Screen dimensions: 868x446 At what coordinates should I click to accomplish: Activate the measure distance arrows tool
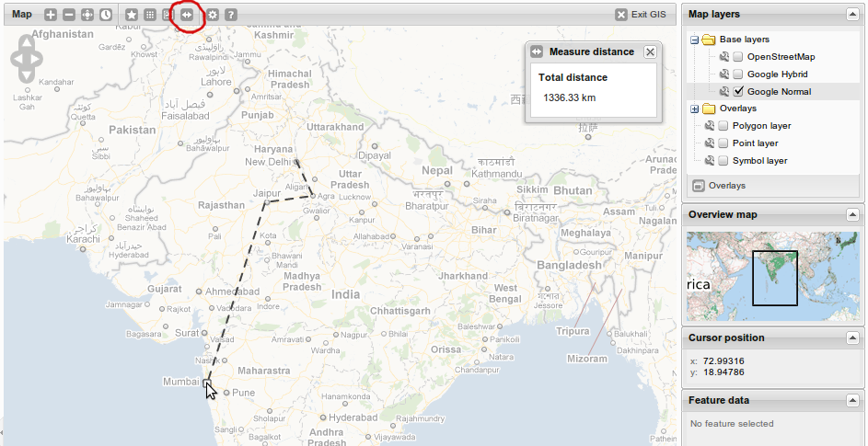tap(187, 15)
